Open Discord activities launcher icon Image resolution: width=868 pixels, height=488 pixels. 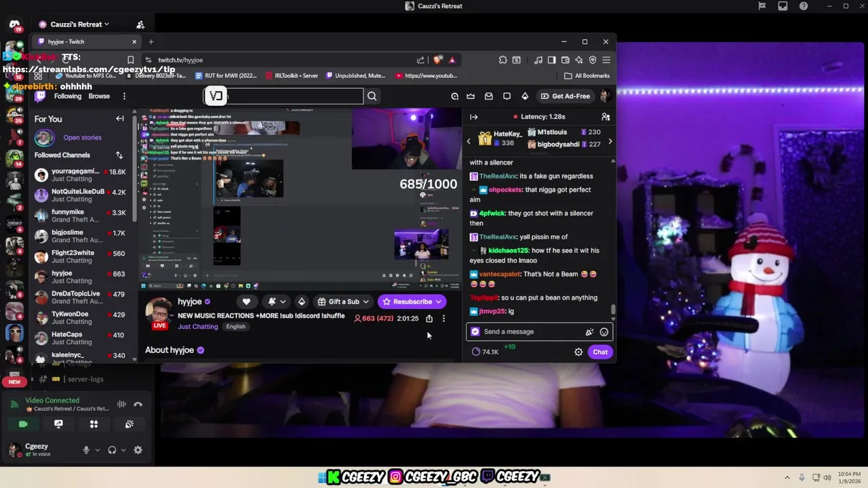[x=94, y=424]
